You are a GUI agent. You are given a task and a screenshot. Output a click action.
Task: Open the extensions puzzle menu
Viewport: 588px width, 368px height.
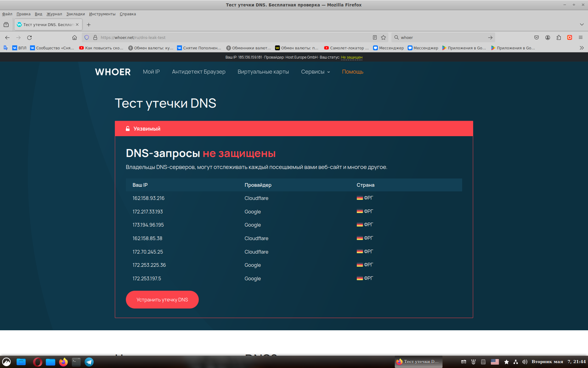tap(559, 38)
